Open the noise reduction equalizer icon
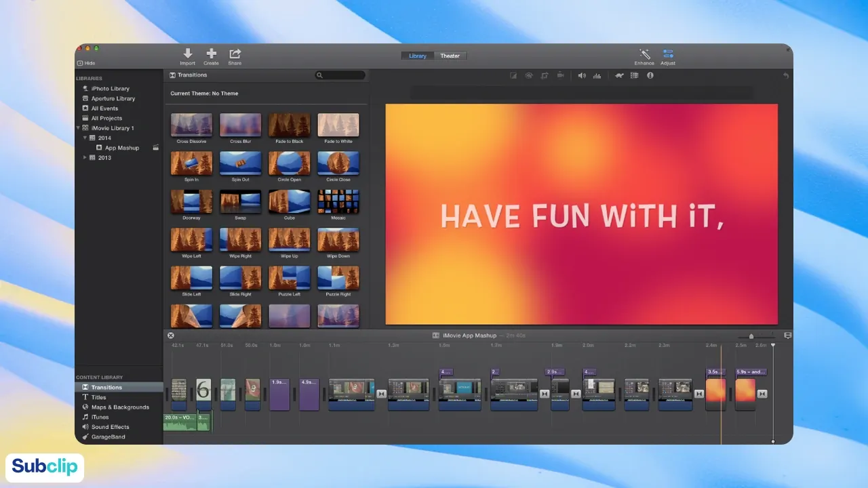This screenshot has height=488, width=868. point(597,76)
